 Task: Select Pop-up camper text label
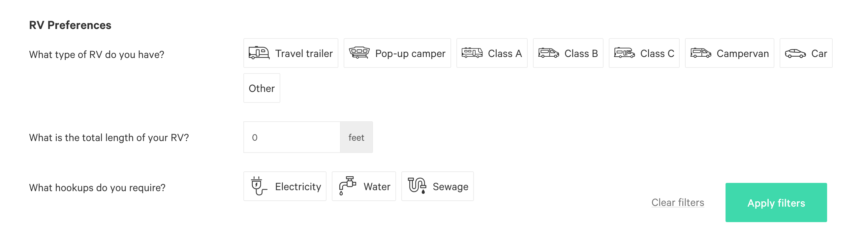pos(410,54)
